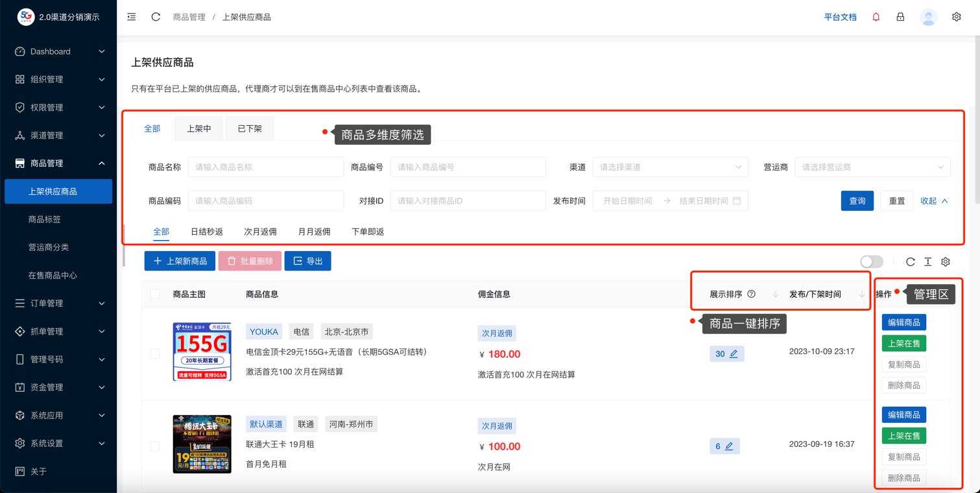Click the table refresh icon
The image size is (980, 493).
[910, 261]
